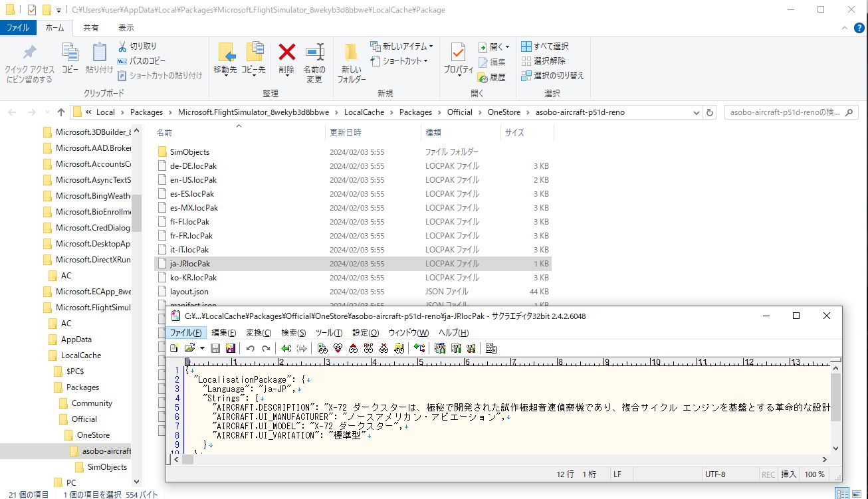Viewport: 868px width, 499px height.
Task: Select the en-US.locPak file
Action: 193,180
